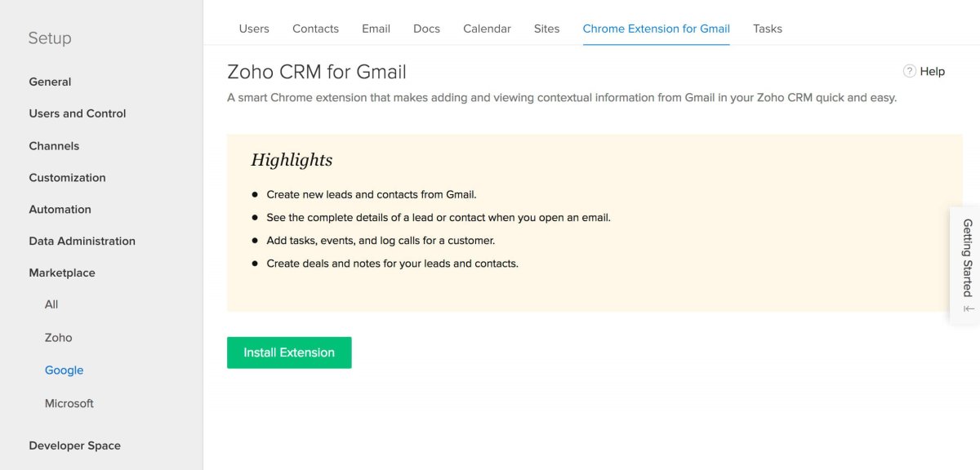Viewport: 980px width, 470px height.
Task: Go to the Docs tab
Action: pyautogui.click(x=426, y=29)
